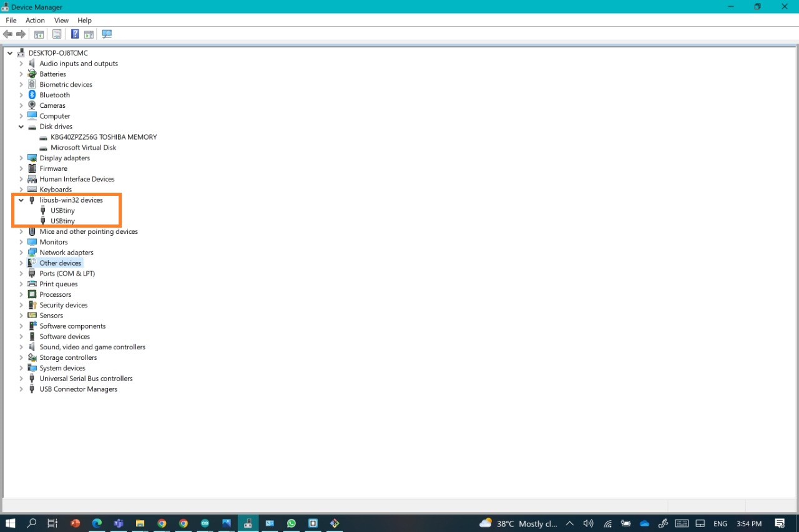
Task: Select the DESKTOP-OJ8TCMC computer name
Action: coord(58,53)
